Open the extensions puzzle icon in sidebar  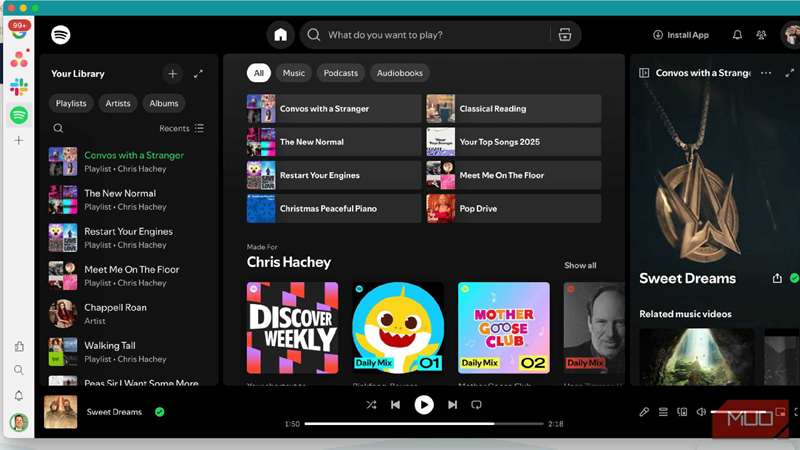point(19,346)
